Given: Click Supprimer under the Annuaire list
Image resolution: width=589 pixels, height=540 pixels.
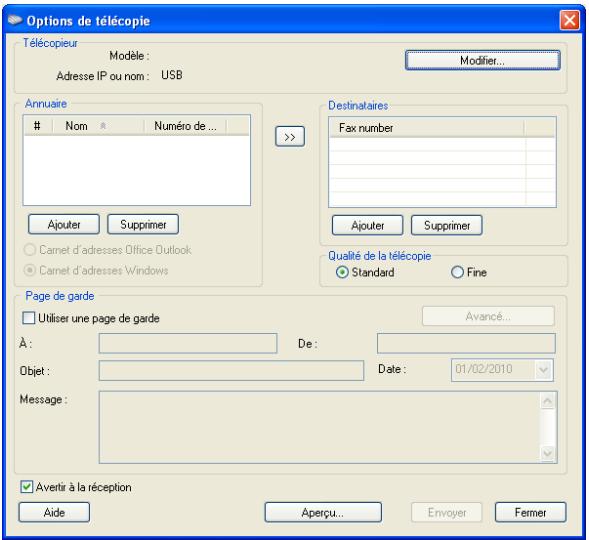Looking at the screenshot, I should coord(143,225).
